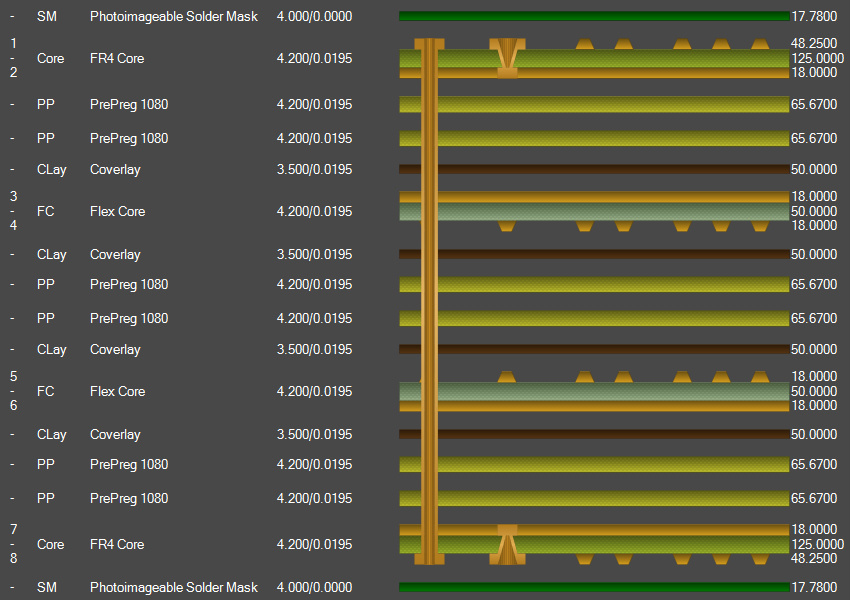This screenshot has width=850, height=600.
Task: Select Core type code for layers 7-8
Action: pos(50,544)
